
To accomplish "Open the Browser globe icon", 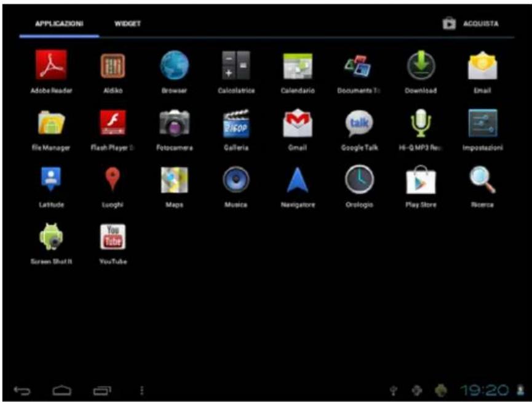I will (x=175, y=65).
